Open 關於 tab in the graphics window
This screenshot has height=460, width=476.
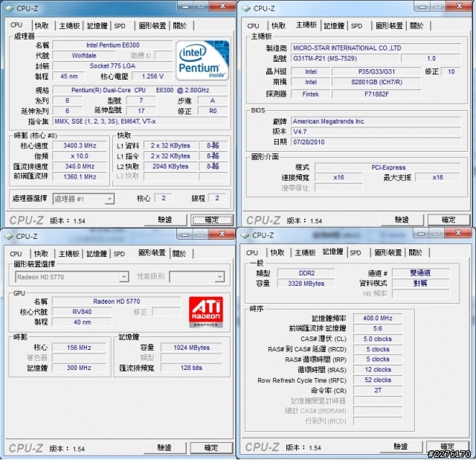tap(179, 254)
